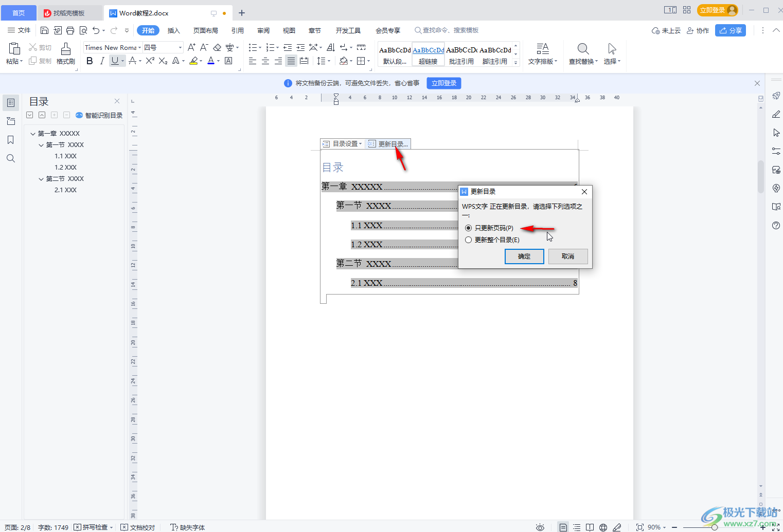783x532 pixels.
Task: Open font size dropdown 四号
Action: coord(180,47)
